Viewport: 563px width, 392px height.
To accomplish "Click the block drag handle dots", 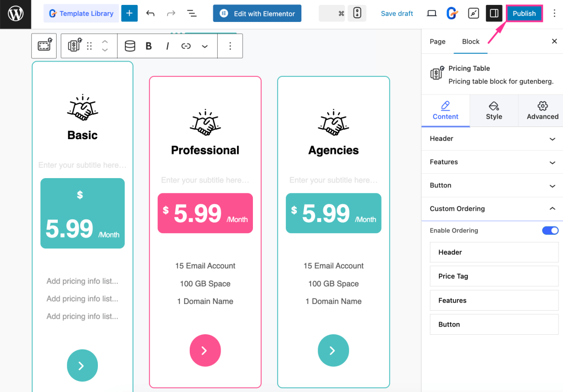I will pos(90,46).
